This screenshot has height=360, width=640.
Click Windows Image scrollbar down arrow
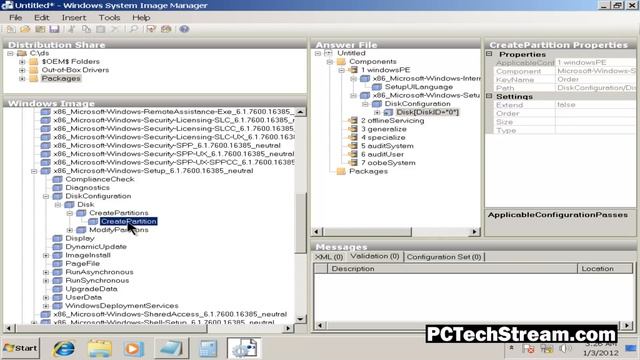(301, 319)
